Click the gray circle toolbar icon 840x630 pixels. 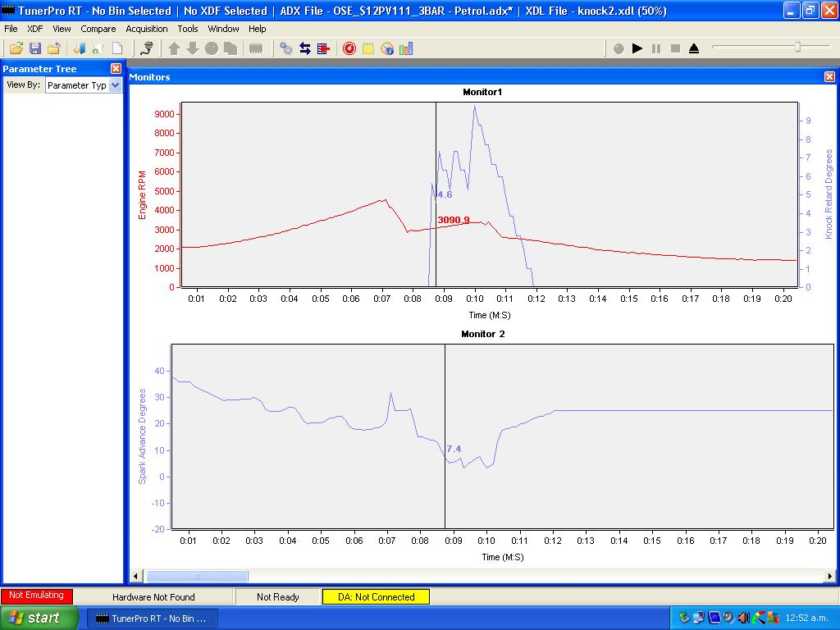(x=212, y=48)
